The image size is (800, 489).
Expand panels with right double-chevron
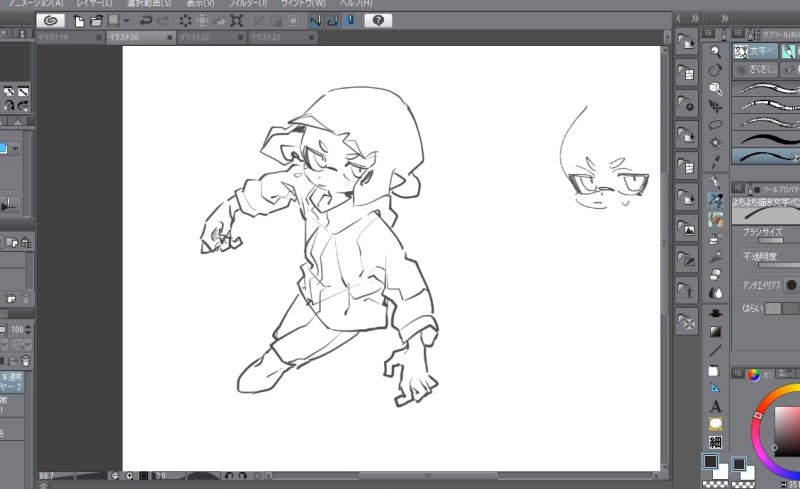(x=695, y=18)
